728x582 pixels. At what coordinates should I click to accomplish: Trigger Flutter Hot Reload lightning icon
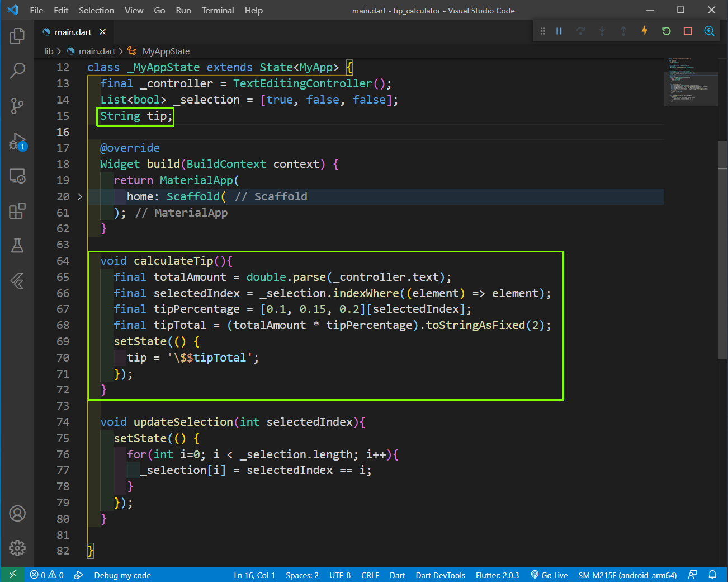[x=644, y=31]
